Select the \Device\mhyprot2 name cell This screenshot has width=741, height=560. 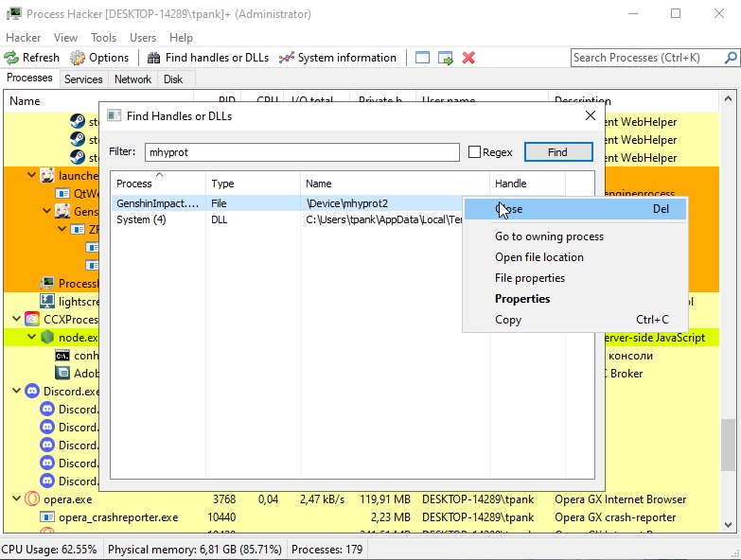(347, 203)
